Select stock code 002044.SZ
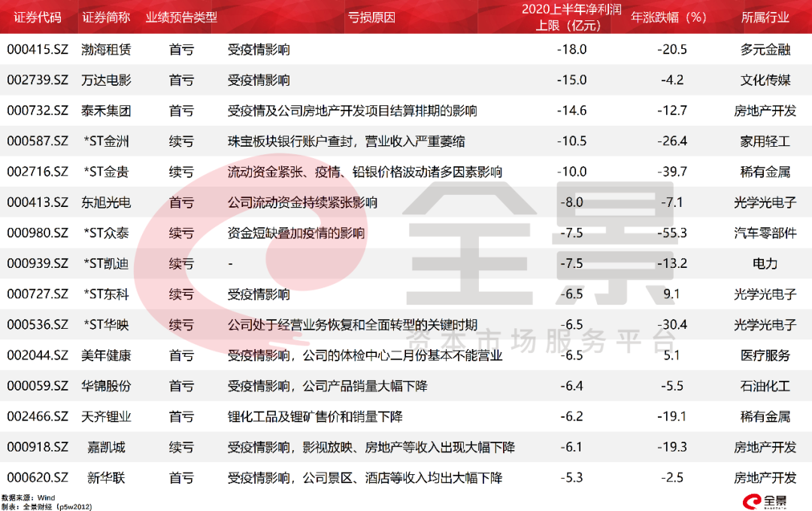Screen dimensions: 812x511 [38, 355]
